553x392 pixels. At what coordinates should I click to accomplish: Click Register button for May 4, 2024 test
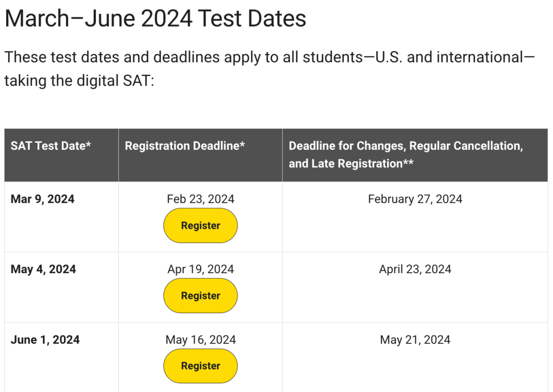(200, 296)
